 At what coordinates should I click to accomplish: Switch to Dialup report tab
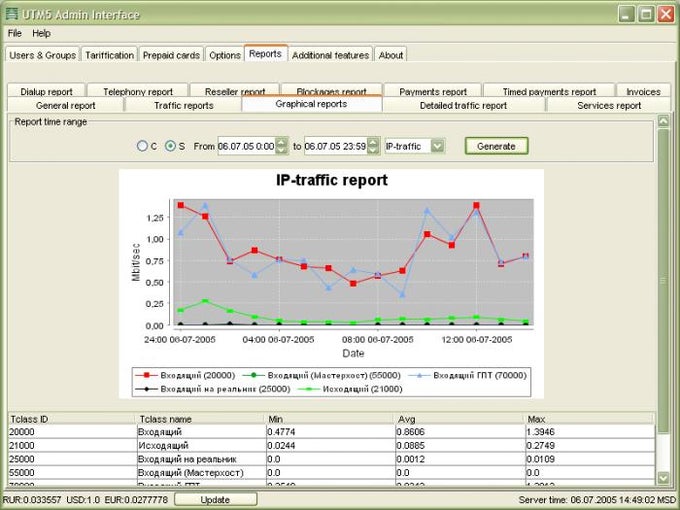[46, 91]
